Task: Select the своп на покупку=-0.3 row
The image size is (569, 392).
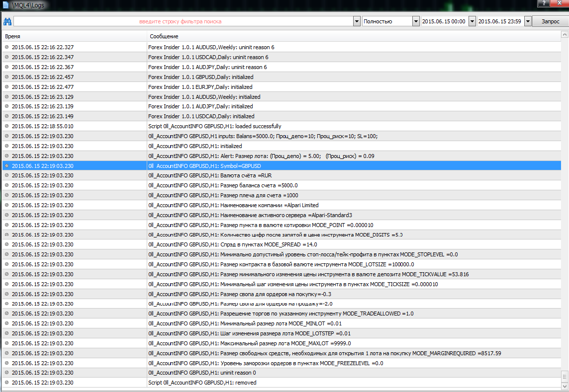Action: [x=282, y=294]
